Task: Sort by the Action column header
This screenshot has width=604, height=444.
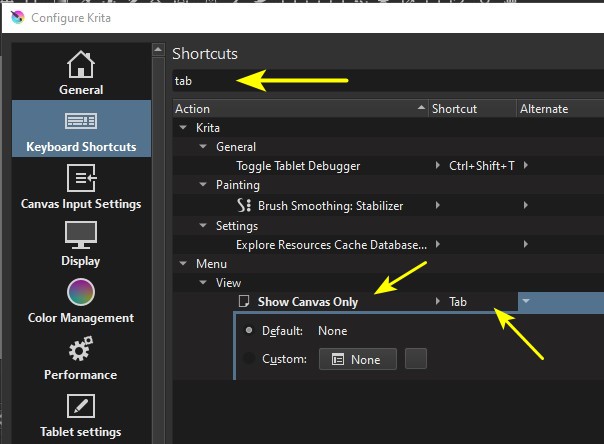Action: click(x=300, y=109)
